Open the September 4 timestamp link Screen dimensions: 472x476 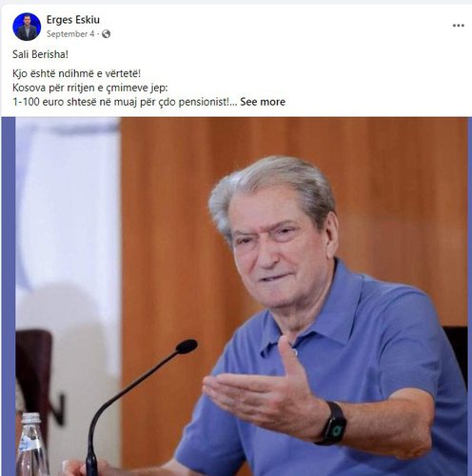[70, 34]
